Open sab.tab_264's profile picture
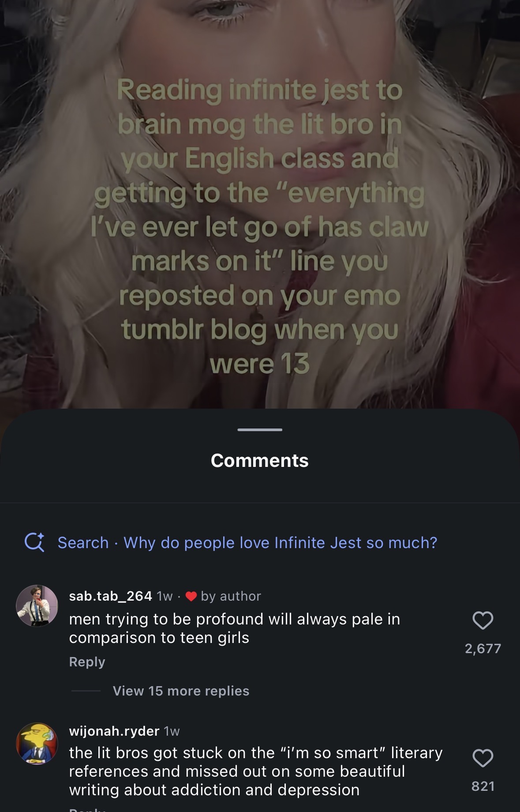 37,605
